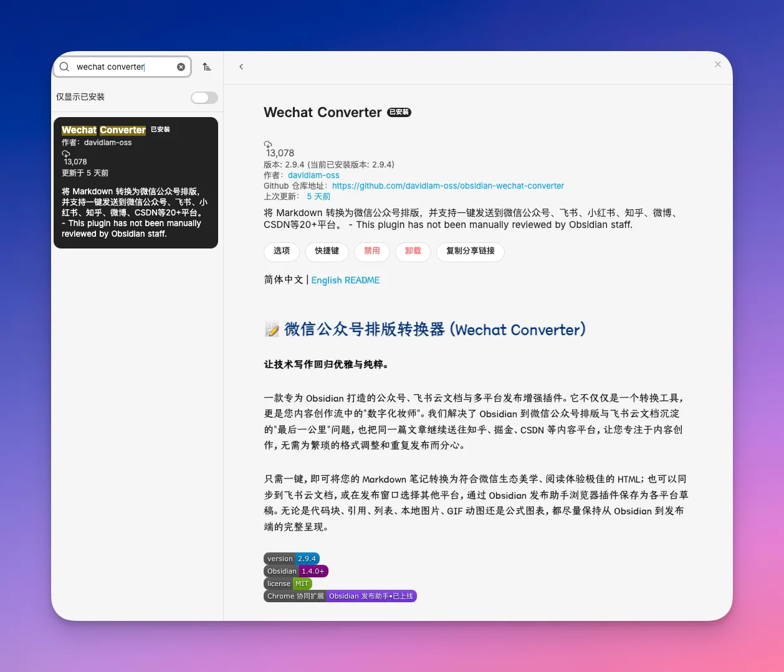The height and width of the screenshot is (672, 784).
Task: Click the 已安装 badge next to title
Action: click(399, 112)
